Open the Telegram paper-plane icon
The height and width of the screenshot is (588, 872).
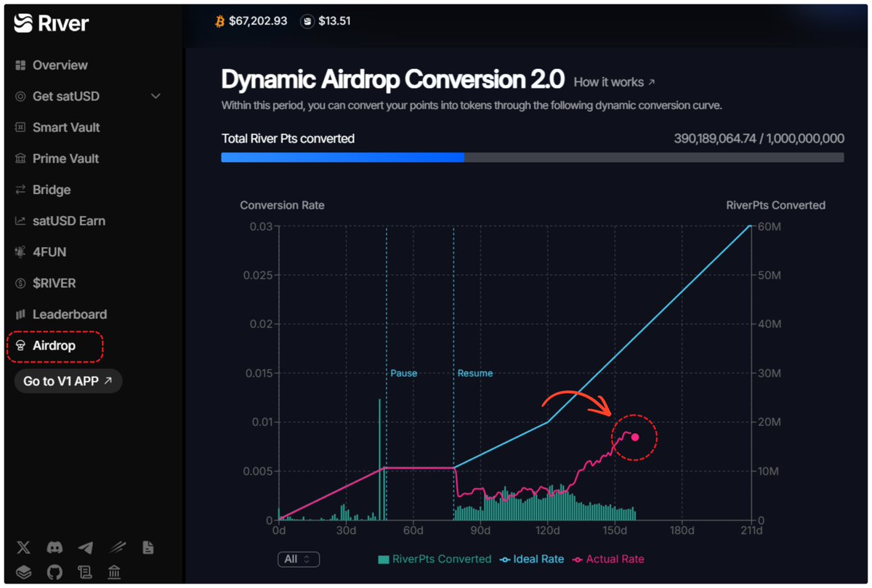pos(85,547)
